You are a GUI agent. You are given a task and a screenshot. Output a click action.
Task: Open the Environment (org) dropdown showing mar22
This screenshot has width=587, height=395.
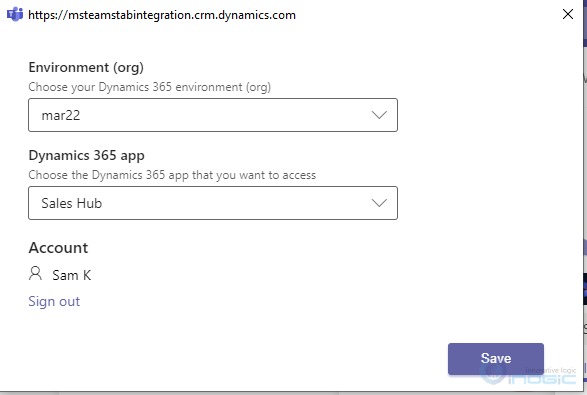213,115
